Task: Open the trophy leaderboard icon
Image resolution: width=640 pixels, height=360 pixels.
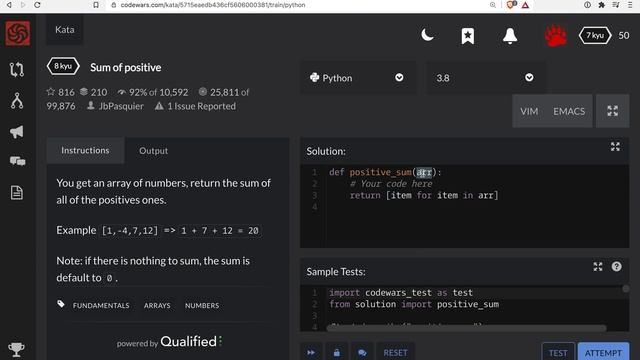Action: pos(16,349)
